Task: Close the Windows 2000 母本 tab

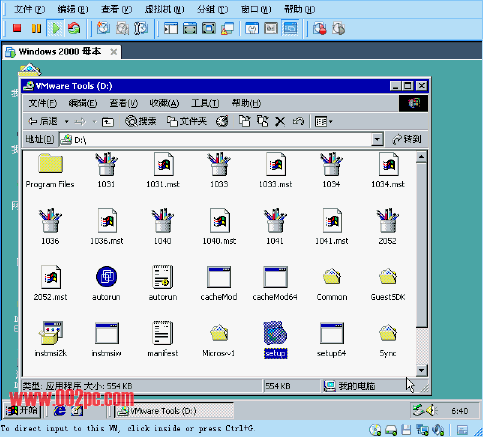Action: 114,52
